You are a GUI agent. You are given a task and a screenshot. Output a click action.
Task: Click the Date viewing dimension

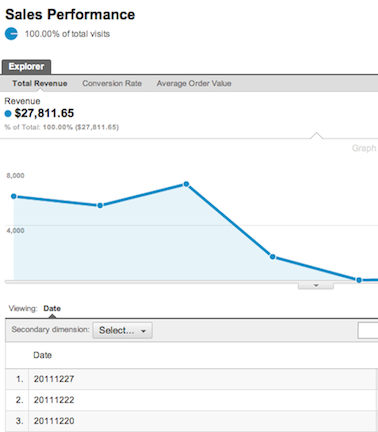[x=52, y=308]
